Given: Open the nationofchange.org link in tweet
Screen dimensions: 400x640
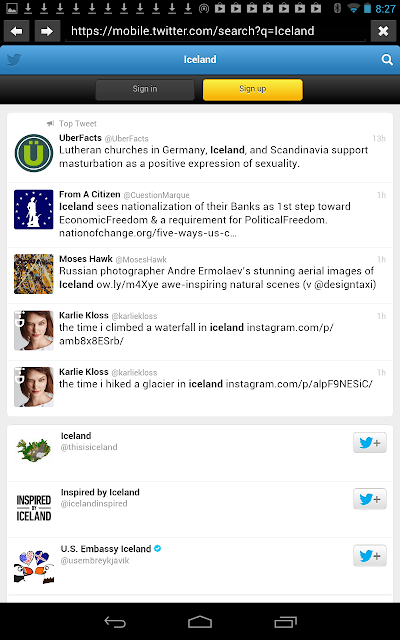Looking at the screenshot, I should tap(148, 233).
